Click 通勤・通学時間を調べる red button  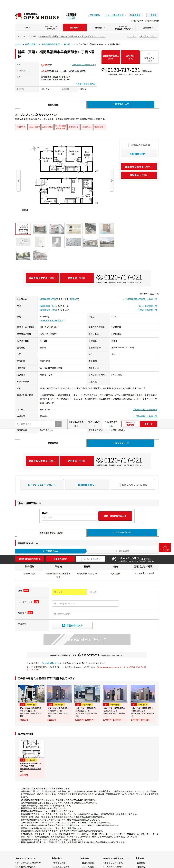[115, 516]
